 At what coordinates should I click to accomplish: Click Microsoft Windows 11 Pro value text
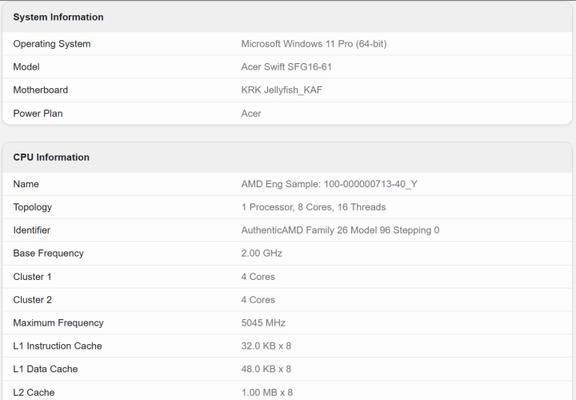pos(314,44)
